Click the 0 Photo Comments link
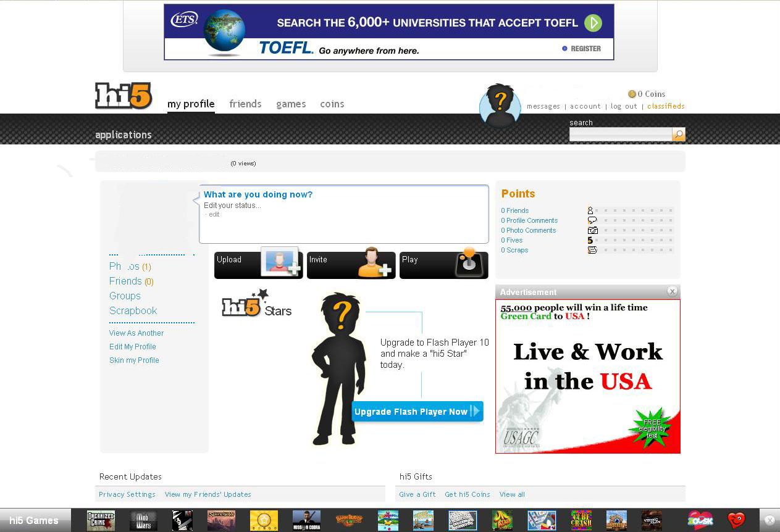Screen dimensions: 780x532 pyautogui.click(x=529, y=230)
